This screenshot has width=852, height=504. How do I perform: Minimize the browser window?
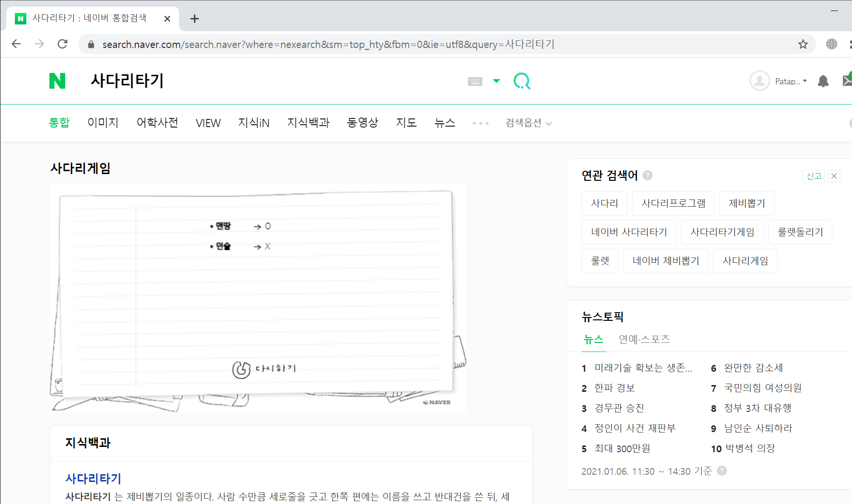[834, 11]
